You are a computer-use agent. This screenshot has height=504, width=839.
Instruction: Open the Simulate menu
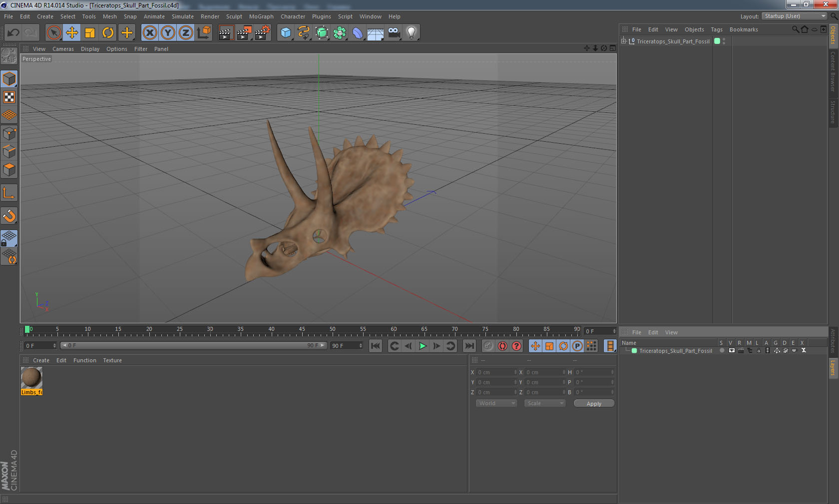coord(183,16)
